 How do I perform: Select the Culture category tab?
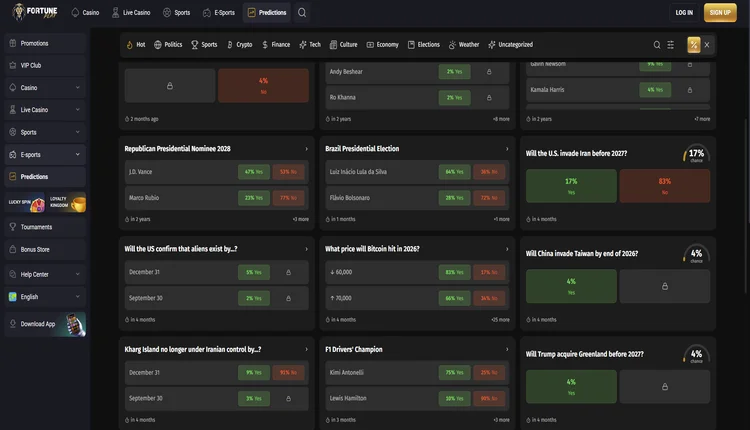point(343,44)
